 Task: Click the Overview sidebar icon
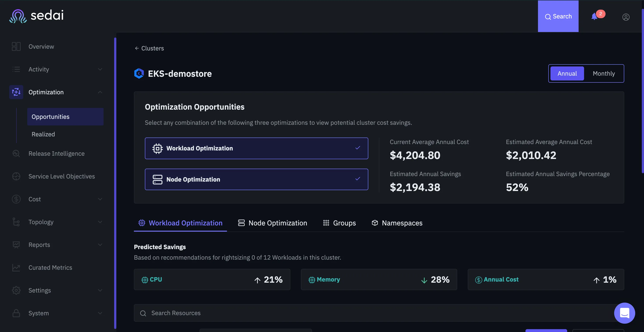tap(16, 46)
